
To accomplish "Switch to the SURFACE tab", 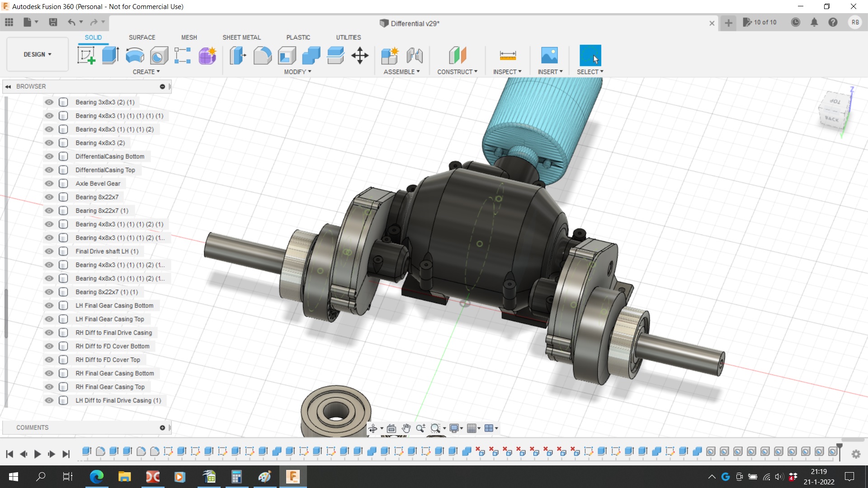I will 142,38.
